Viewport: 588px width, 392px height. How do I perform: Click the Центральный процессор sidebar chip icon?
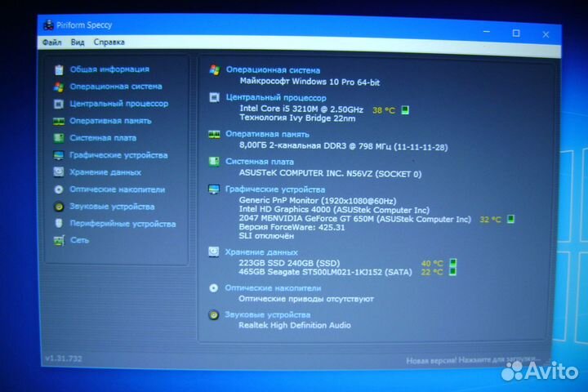tap(59, 104)
